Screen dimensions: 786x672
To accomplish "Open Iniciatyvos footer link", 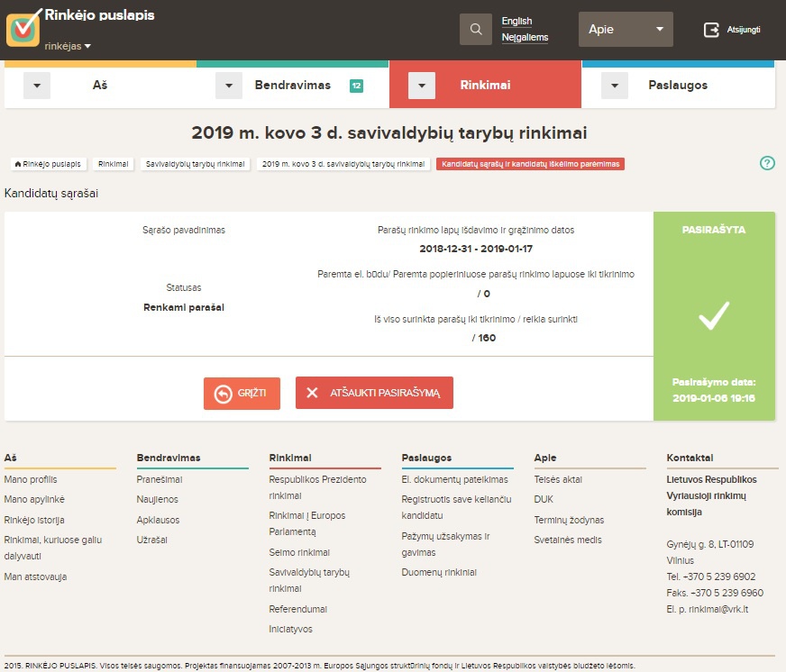I will tap(291, 630).
